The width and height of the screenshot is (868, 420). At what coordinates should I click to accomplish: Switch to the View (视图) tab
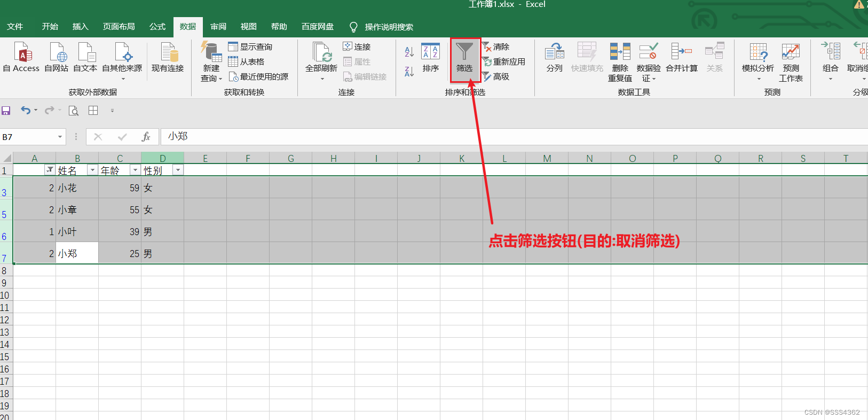(248, 27)
